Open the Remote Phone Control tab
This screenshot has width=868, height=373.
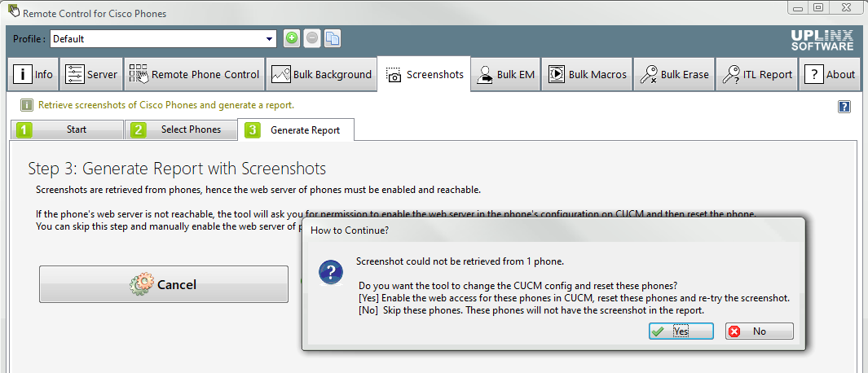coord(194,74)
